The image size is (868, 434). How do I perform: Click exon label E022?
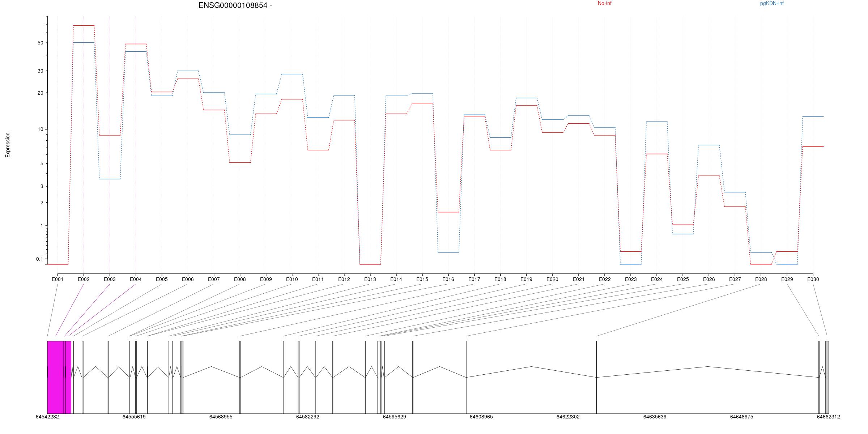pyautogui.click(x=605, y=279)
